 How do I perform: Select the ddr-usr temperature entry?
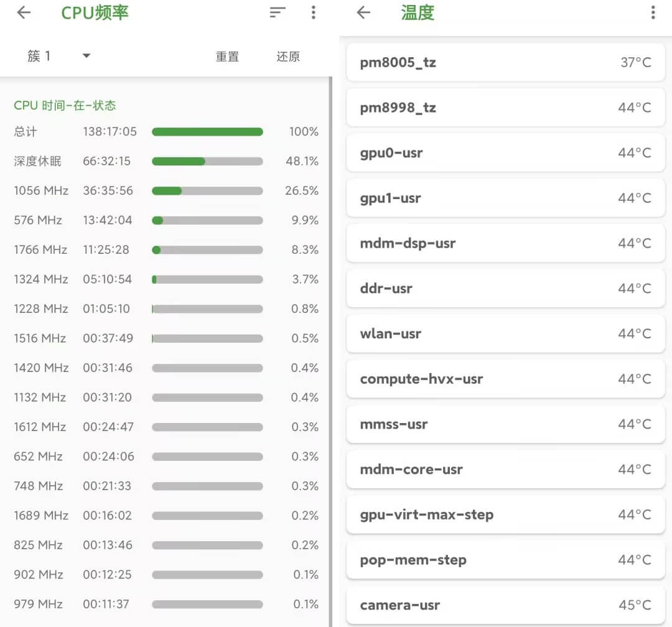point(505,289)
